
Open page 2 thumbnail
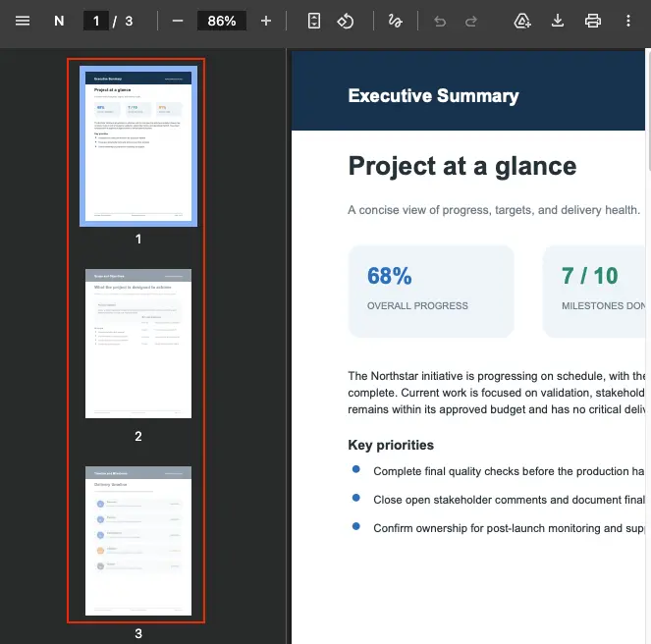pyautogui.click(x=138, y=344)
